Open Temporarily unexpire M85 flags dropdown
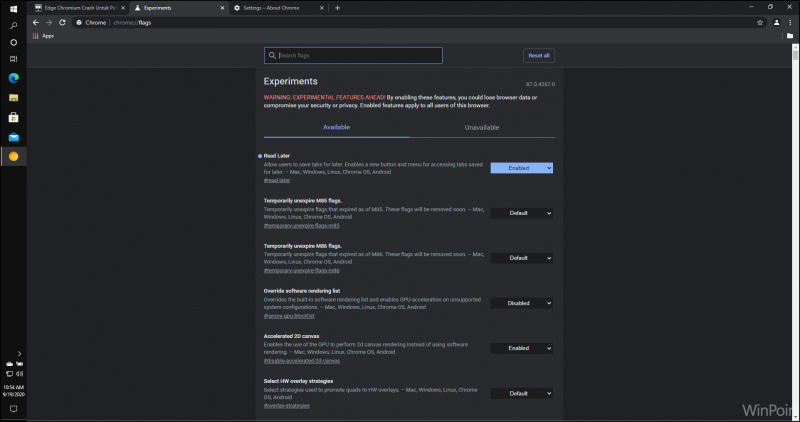Viewport: 800px width, 422px height. (x=521, y=213)
